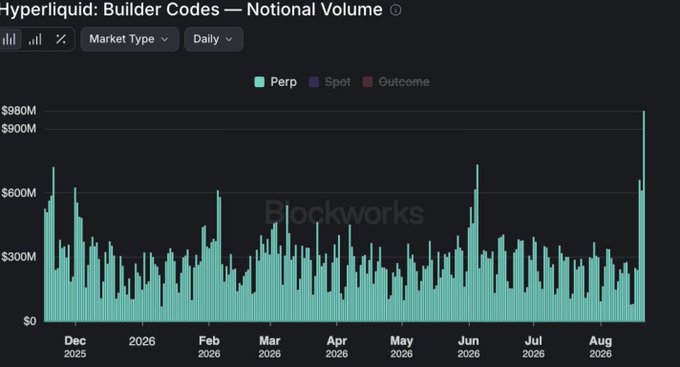Click the Jun 2026 axis label

468,347
